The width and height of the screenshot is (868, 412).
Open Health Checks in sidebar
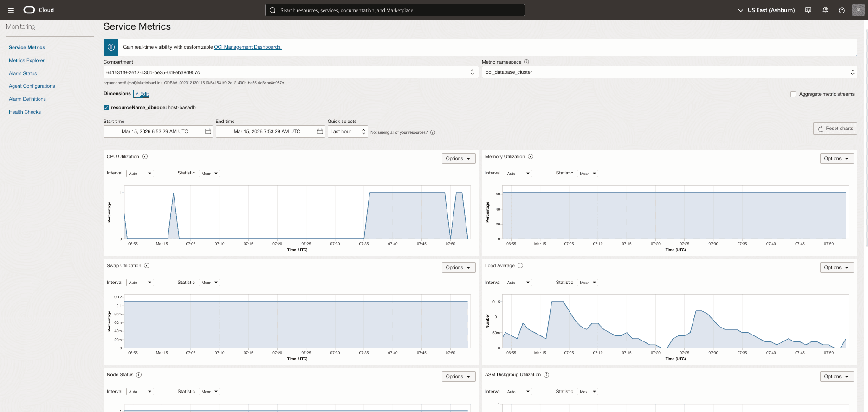tap(25, 112)
